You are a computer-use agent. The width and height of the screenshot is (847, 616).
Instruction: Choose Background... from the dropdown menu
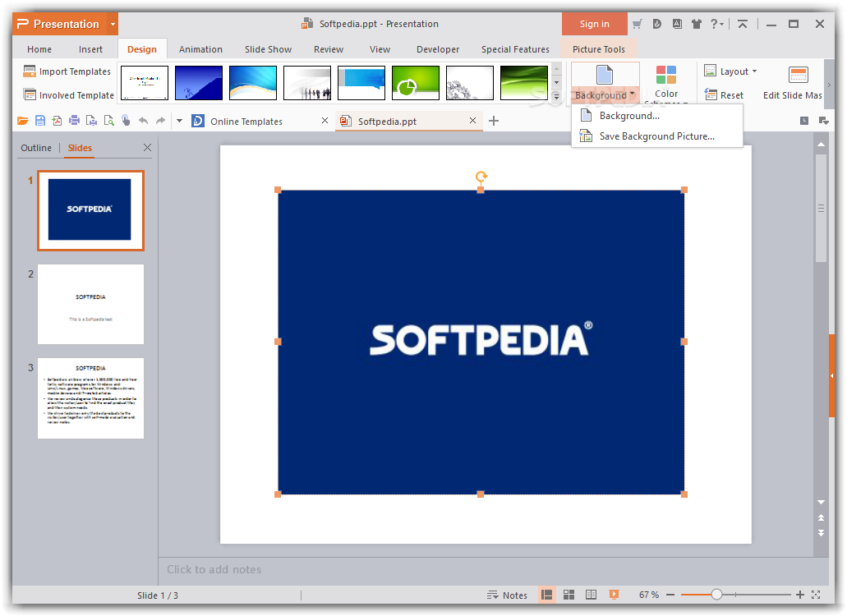[657, 116]
